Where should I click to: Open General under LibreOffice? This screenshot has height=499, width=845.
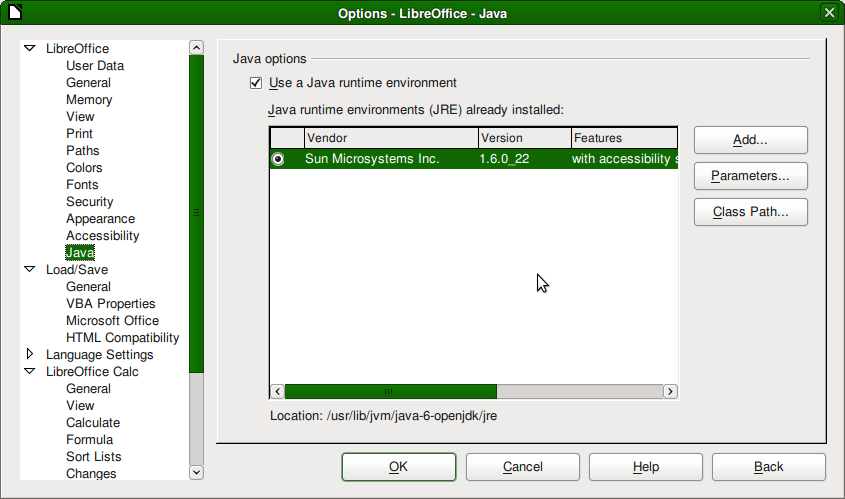(x=88, y=82)
